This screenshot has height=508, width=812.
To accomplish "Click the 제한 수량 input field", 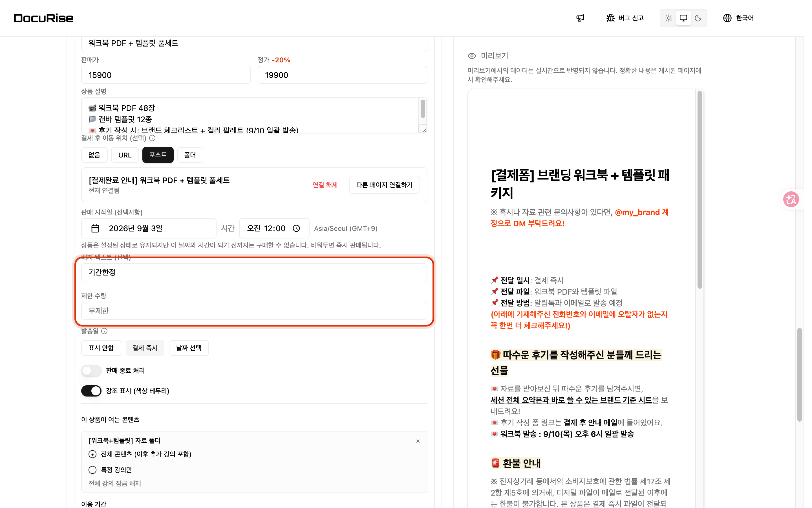I will coord(254,311).
